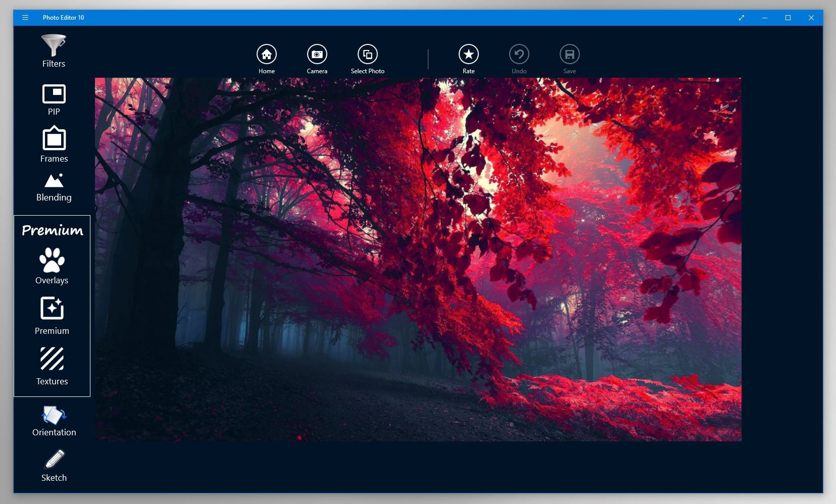Open the hamburger menu in title bar
Screen dimensions: 836x504
coord(25,18)
